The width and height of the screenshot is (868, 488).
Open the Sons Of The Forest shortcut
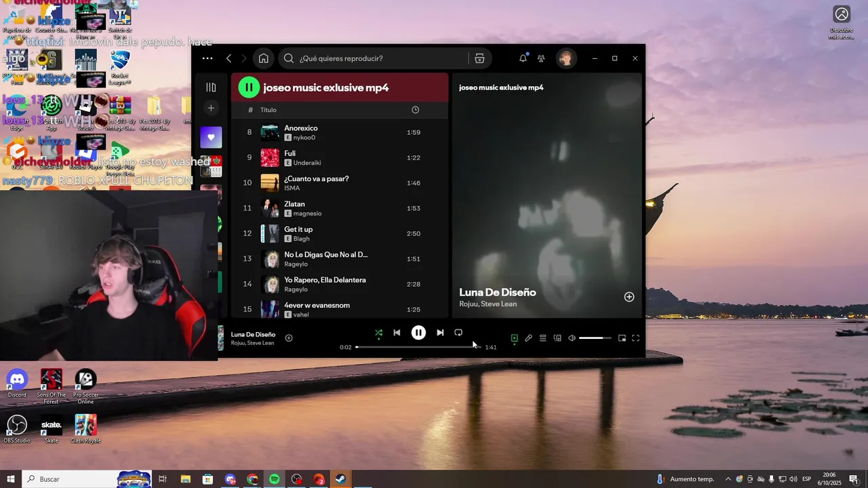pyautogui.click(x=51, y=386)
